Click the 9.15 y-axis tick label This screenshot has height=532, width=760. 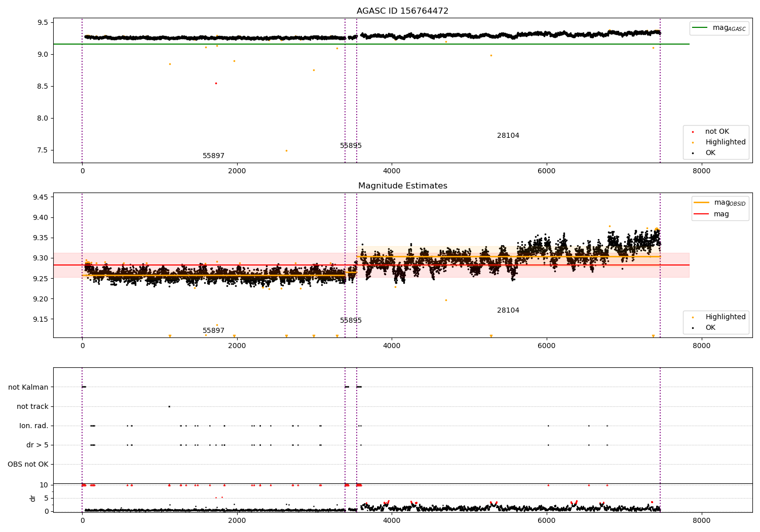point(41,320)
